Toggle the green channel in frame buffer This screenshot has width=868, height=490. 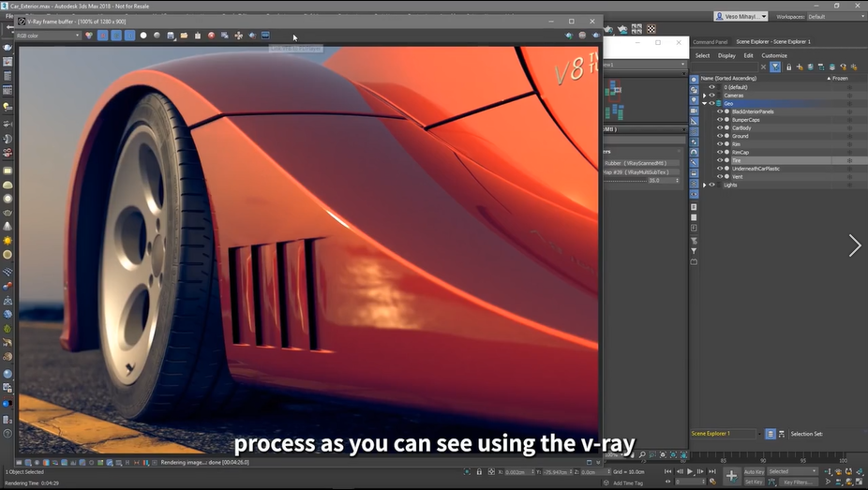[116, 36]
